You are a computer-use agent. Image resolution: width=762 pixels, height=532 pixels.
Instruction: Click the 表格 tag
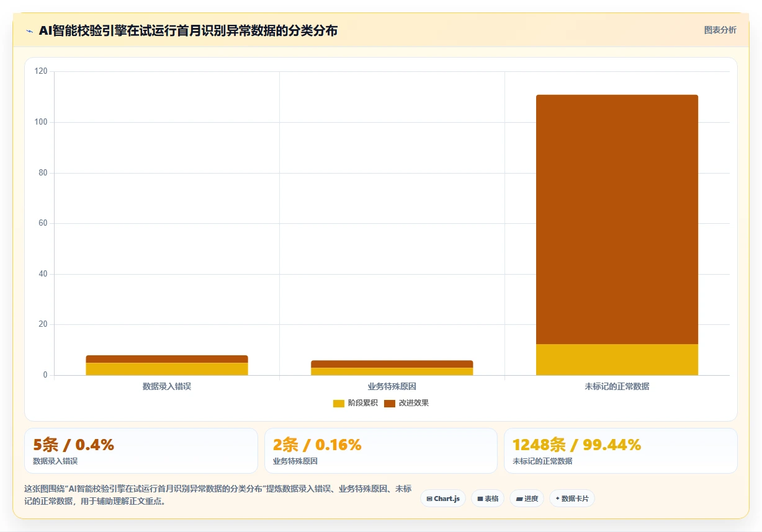coord(488,499)
